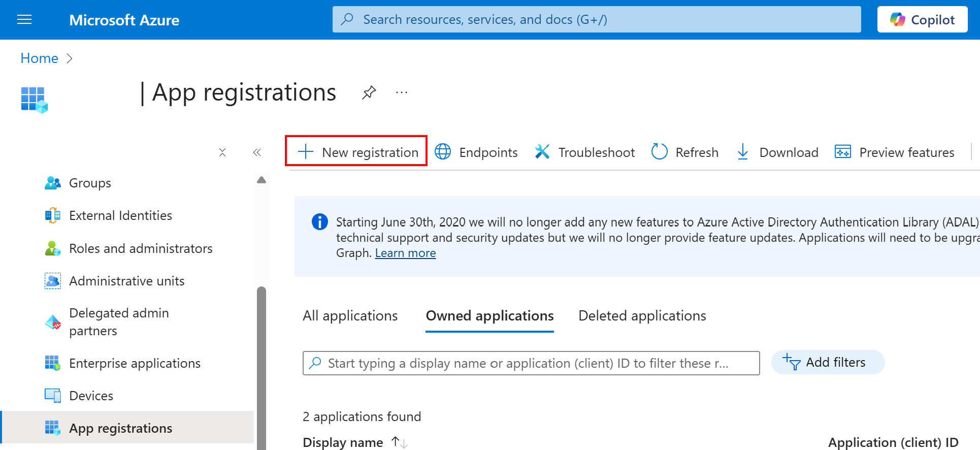Viewport: 980px width, 450px height.
Task: Open the hamburger portal menu
Action: click(x=24, y=20)
